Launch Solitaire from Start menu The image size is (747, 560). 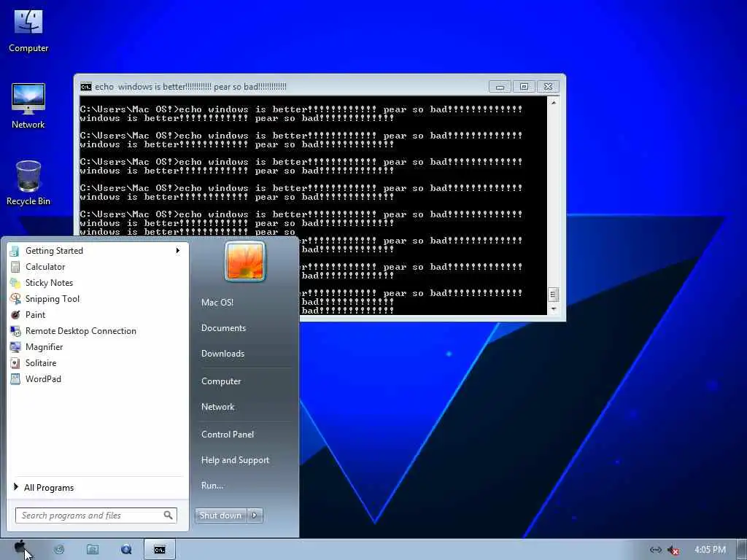[98, 363]
